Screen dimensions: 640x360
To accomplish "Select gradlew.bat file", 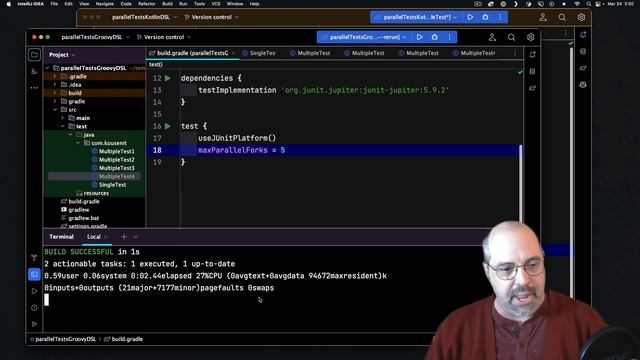I will pyautogui.click(x=84, y=218).
